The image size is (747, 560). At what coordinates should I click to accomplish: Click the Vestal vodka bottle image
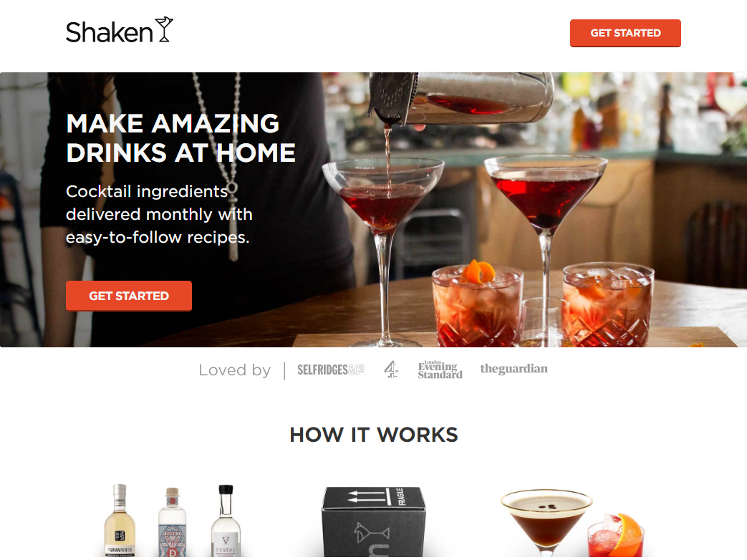coord(226,521)
